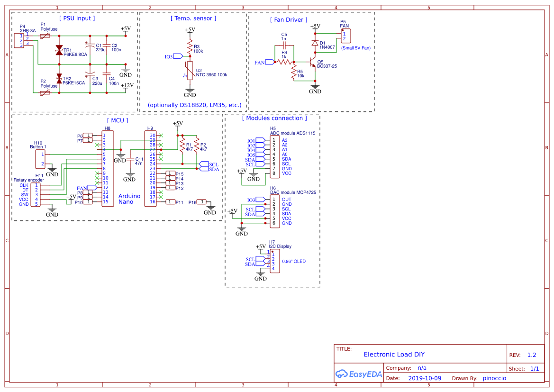The height and width of the screenshot is (392, 554).
Task: Click the [ Modules connection ] section title
Action: click(x=274, y=118)
